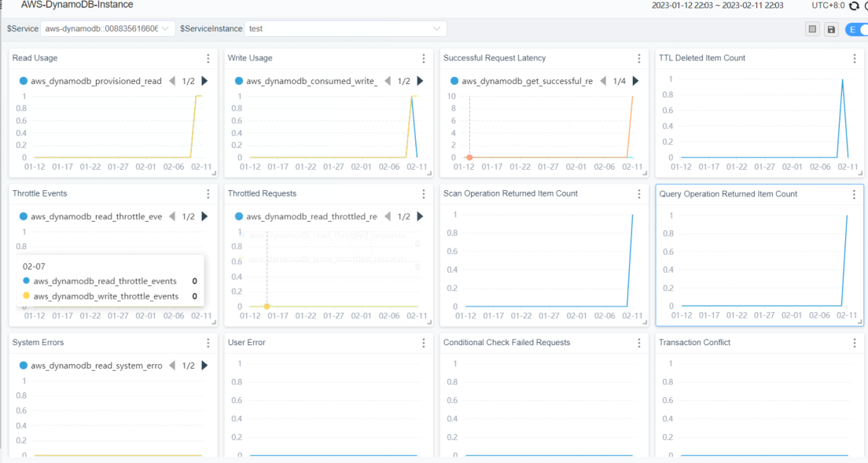Viewport: 868px width, 463px height.
Task: Click the Query Operation Returned Item Count chart
Action: tap(764, 261)
